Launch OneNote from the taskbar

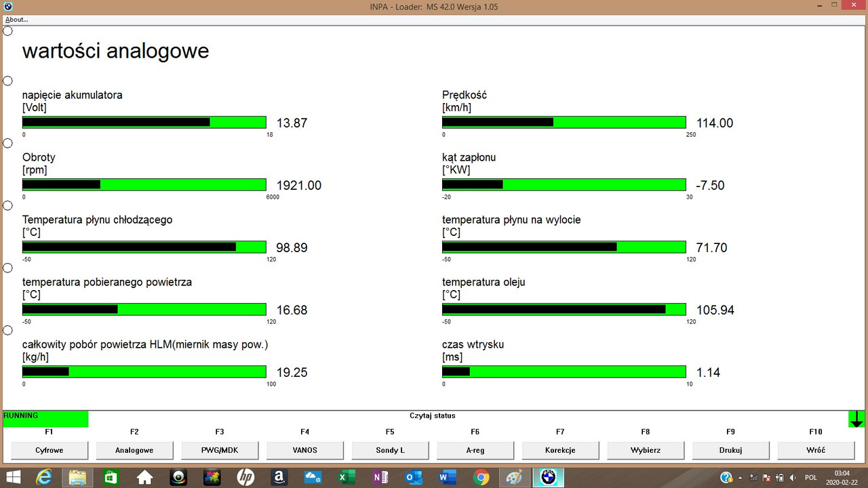coord(380,477)
